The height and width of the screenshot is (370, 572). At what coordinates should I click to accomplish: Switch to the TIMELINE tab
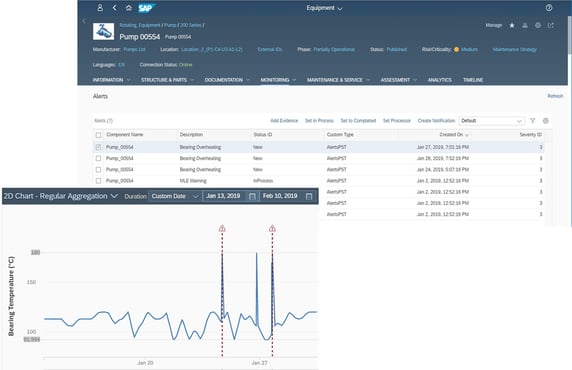[x=473, y=80]
